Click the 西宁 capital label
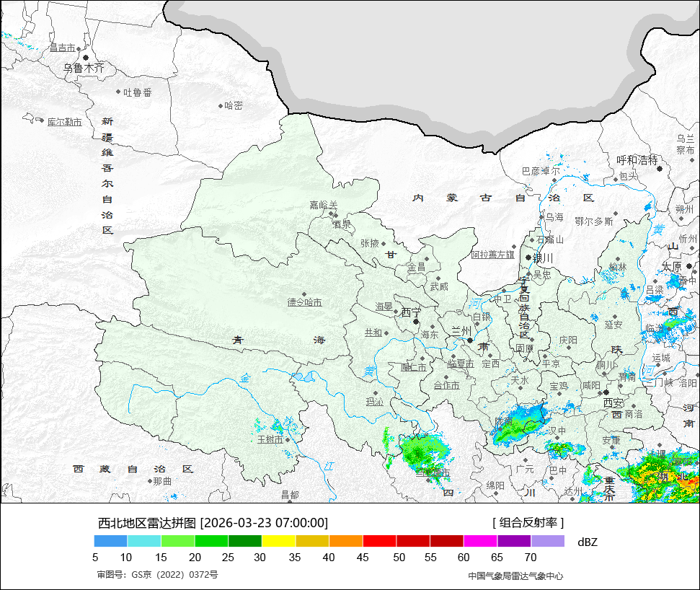 411,312
